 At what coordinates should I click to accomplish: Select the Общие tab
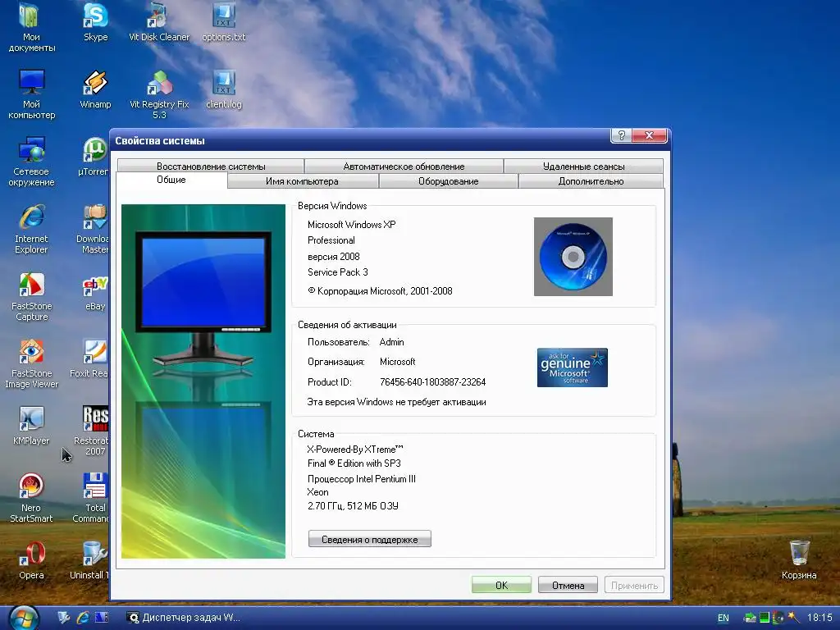[171, 180]
